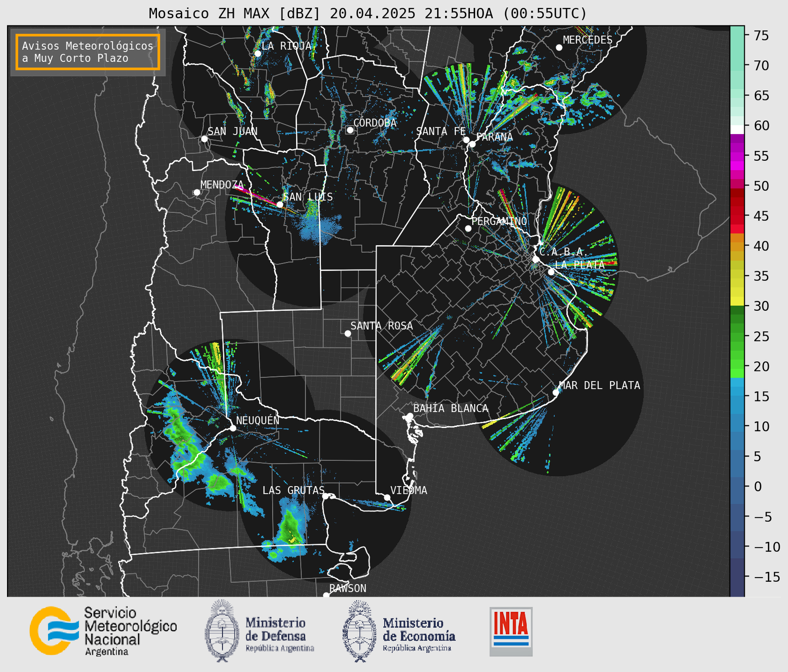Select the RAWSON city marker

click(x=326, y=595)
